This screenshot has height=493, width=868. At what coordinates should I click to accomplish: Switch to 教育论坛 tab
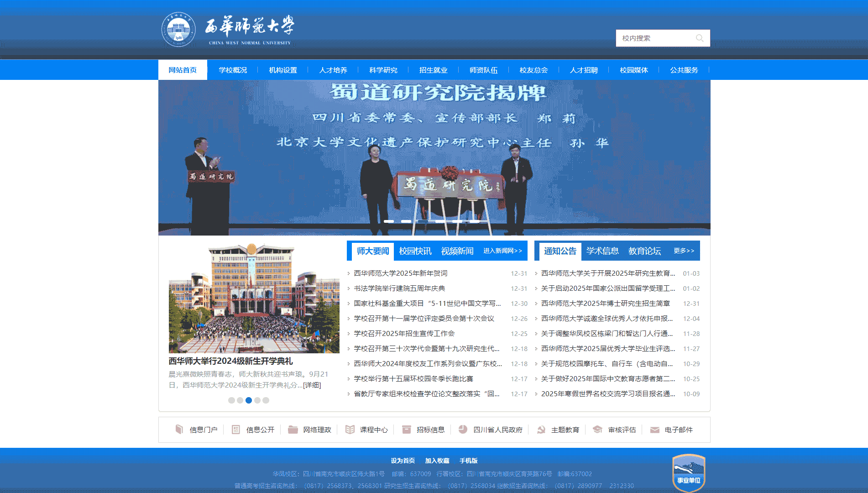coord(644,251)
